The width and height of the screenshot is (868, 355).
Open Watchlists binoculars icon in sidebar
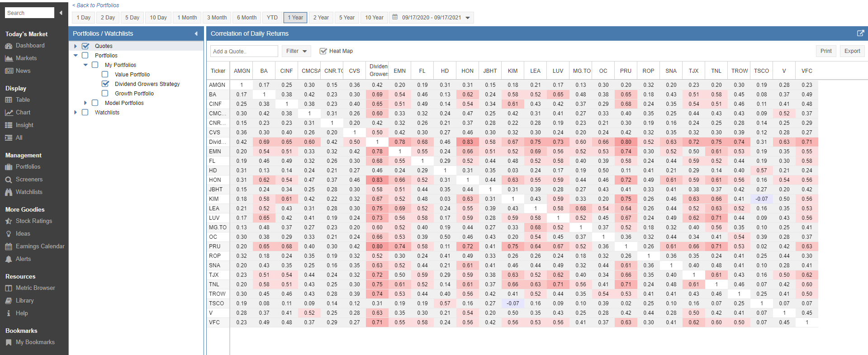[9, 192]
